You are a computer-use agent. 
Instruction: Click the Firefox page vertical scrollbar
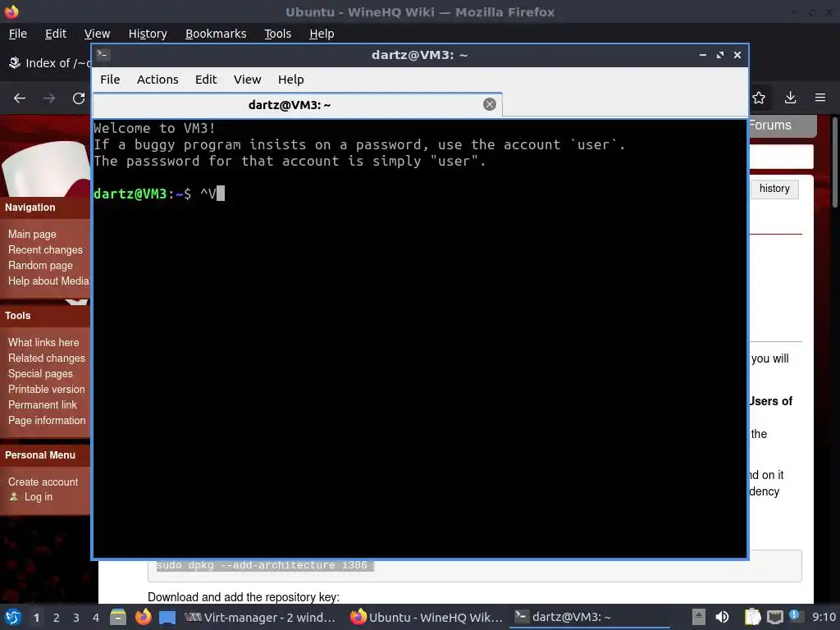click(834, 163)
